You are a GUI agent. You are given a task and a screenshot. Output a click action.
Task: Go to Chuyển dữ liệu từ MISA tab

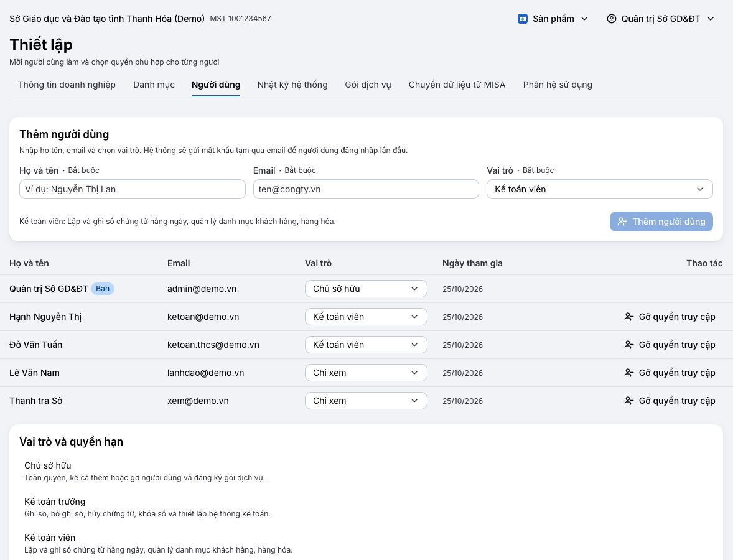pyautogui.click(x=457, y=85)
